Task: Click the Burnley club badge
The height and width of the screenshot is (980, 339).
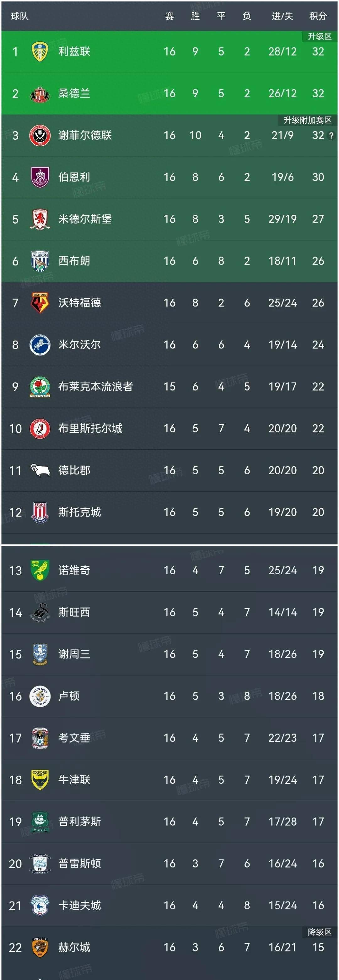Action: (x=39, y=177)
